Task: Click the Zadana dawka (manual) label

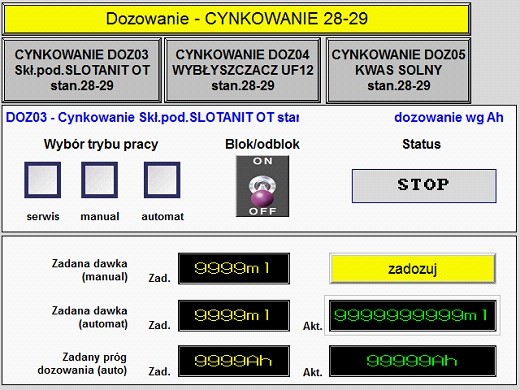Action: [89, 270]
